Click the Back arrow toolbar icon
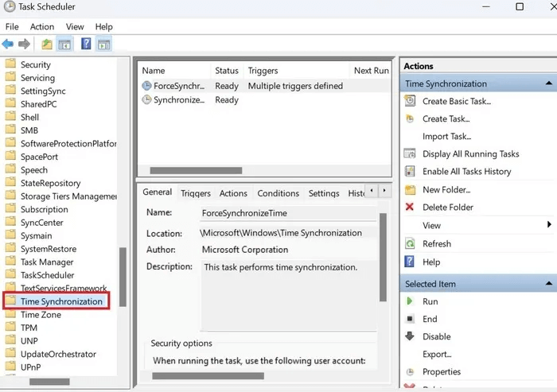The image size is (557, 392). point(8,45)
